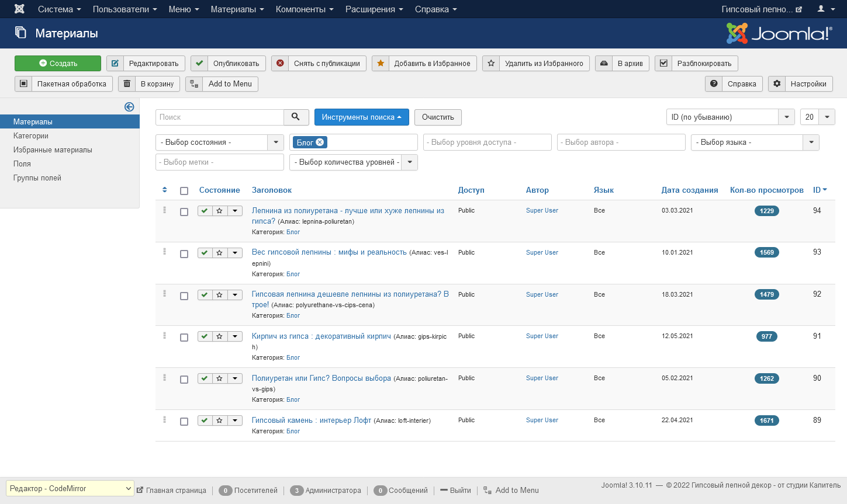
Task: Click the 1229 views count badge
Action: pyautogui.click(x=766, y=211)
